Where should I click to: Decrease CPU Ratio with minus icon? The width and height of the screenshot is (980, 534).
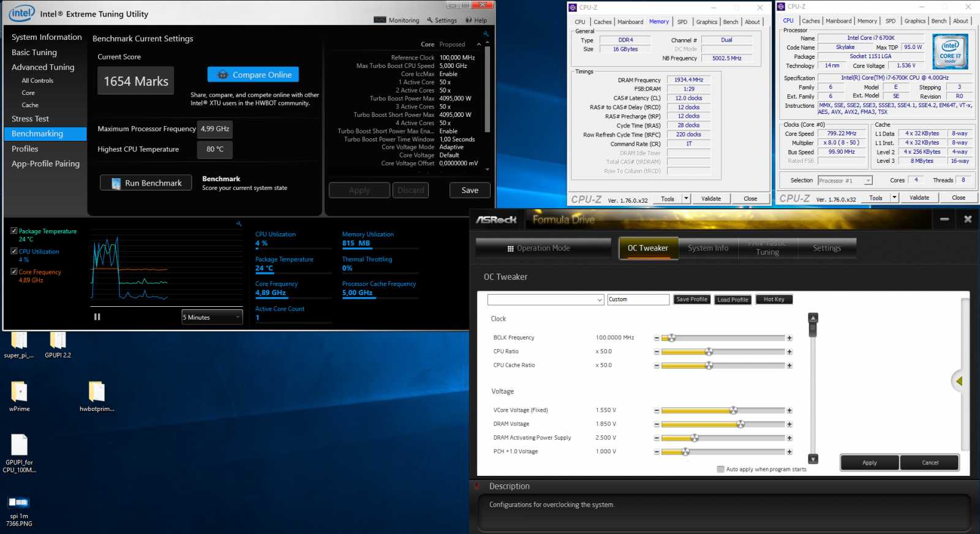point(657,352)
